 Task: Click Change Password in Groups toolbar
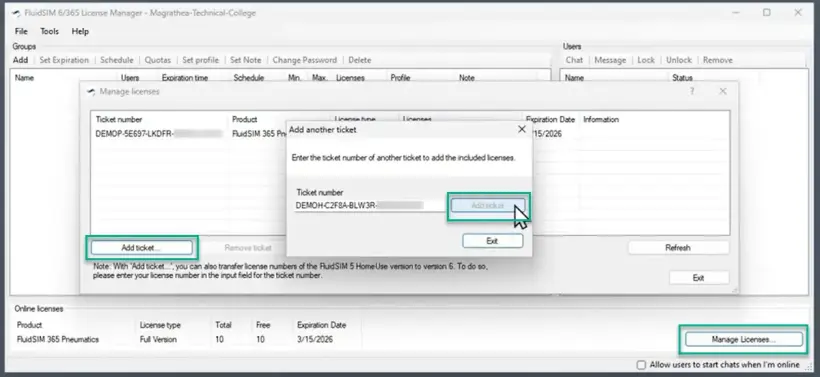(305, 60)
